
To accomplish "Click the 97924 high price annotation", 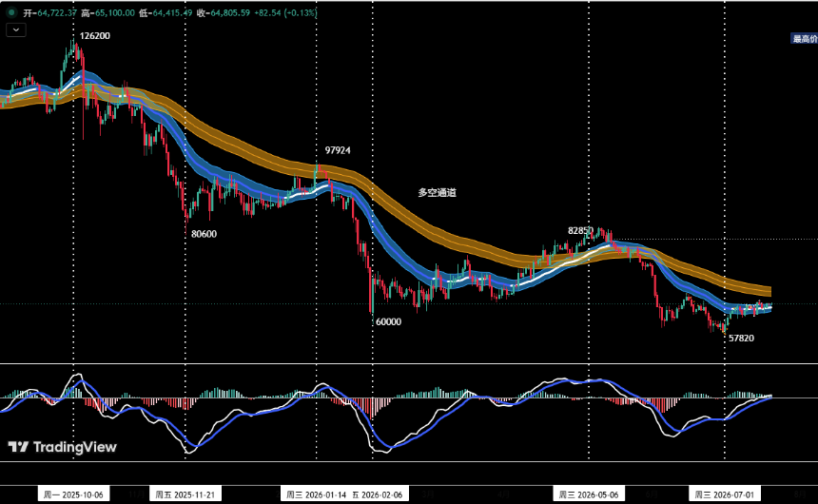I will tap(338, 151).
